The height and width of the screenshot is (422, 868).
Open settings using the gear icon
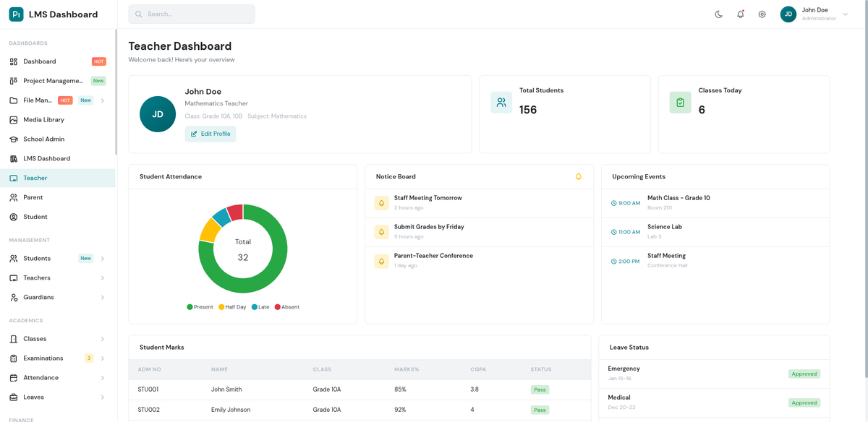[x=762, y=14]
